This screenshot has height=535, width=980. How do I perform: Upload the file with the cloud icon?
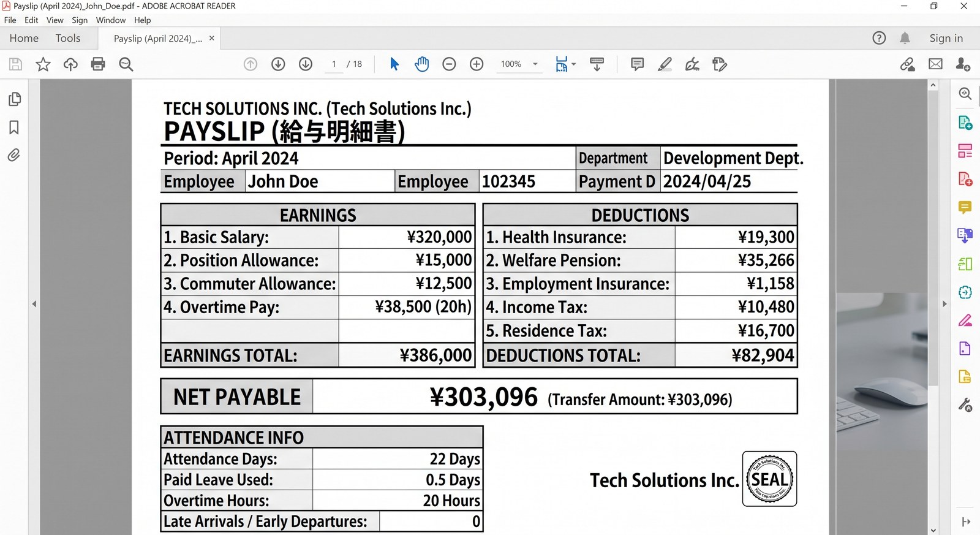coord(70,64)
